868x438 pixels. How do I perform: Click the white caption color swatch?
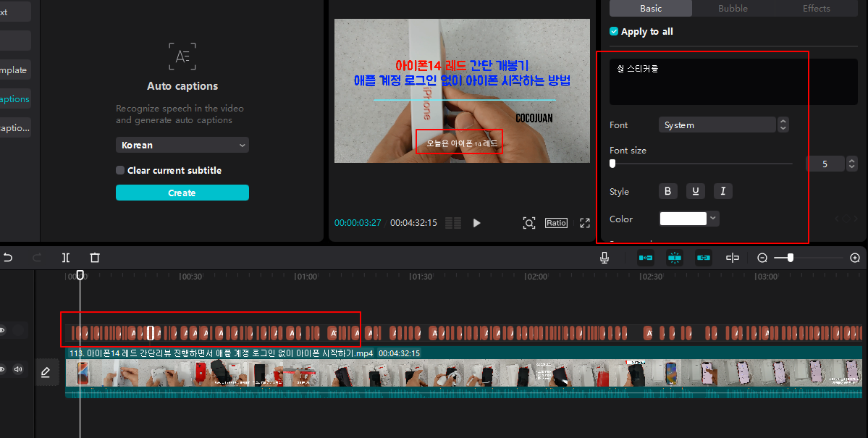[683, 218]
